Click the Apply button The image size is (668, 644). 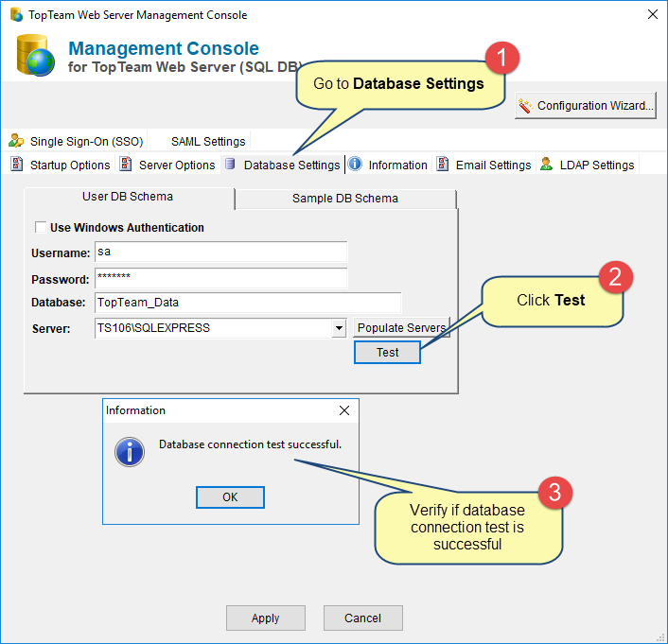[x=266, y=618]
